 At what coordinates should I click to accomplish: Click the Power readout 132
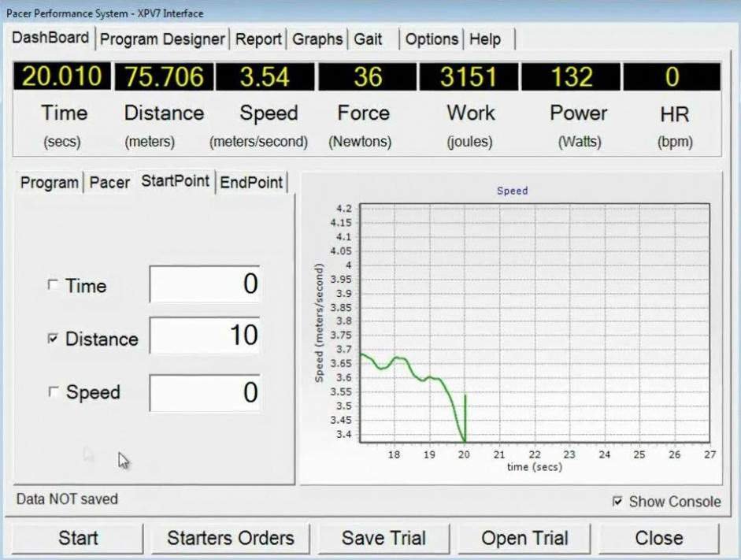[x=571, y=76]
